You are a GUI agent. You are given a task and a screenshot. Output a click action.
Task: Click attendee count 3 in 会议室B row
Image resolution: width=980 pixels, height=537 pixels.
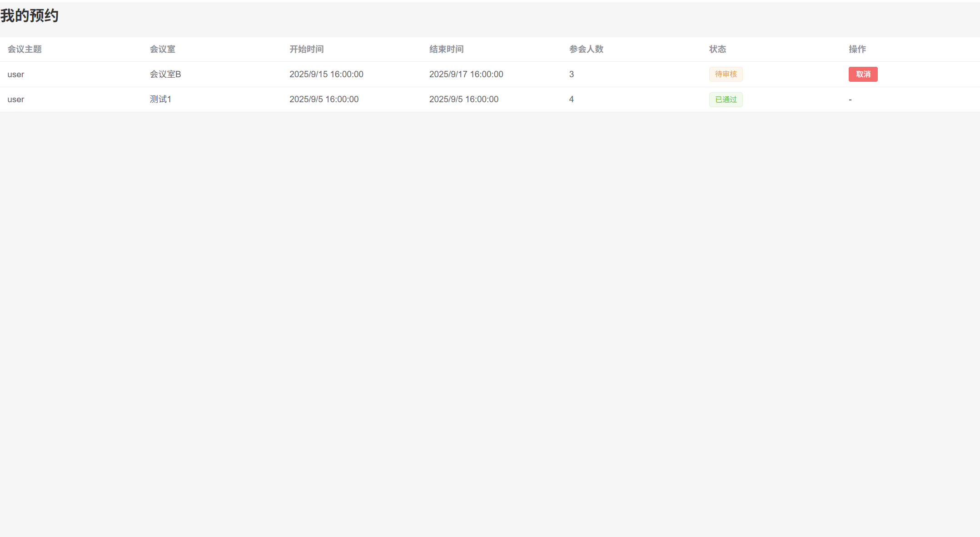click(x=572, y=74)
